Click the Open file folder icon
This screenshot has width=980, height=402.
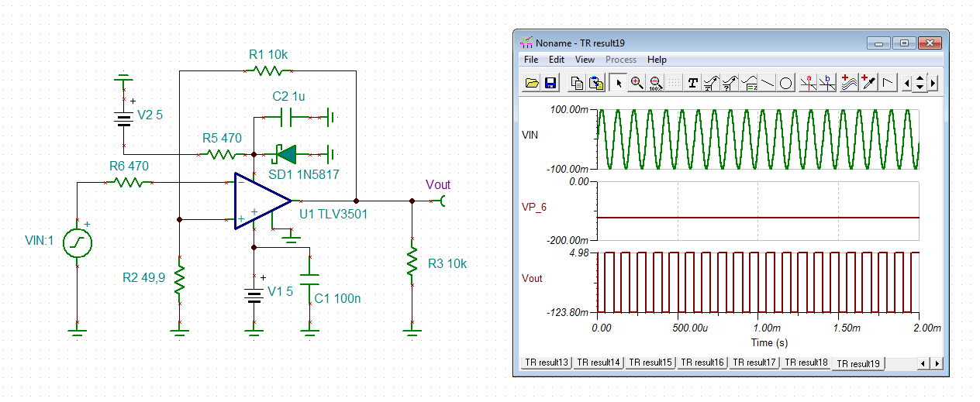532,82
